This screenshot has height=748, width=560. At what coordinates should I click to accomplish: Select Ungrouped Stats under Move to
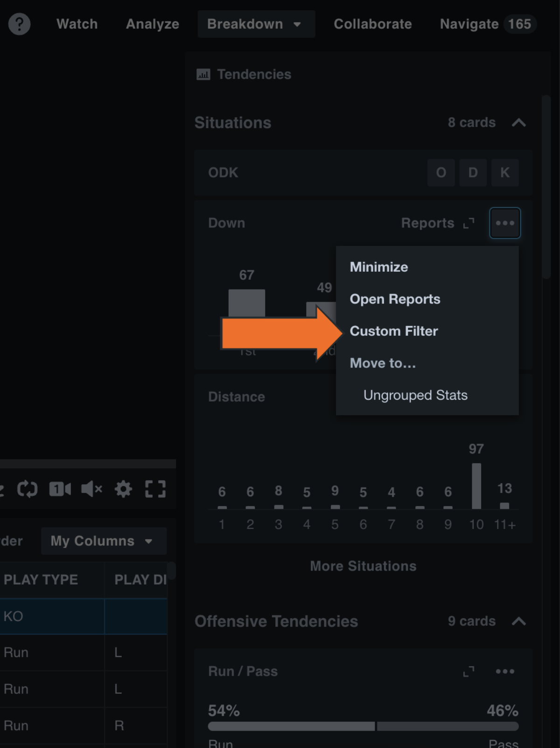pyautogui.click(x=415, y=395)
